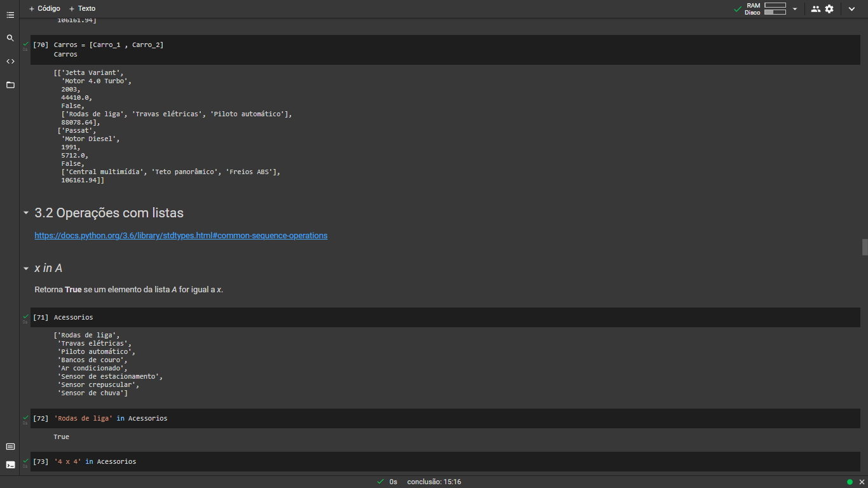Image resolution: width=868 pixels, height=488 pixels.
Task: Click into code cell 71 Acessorios editor
Action: click(445, 317)
